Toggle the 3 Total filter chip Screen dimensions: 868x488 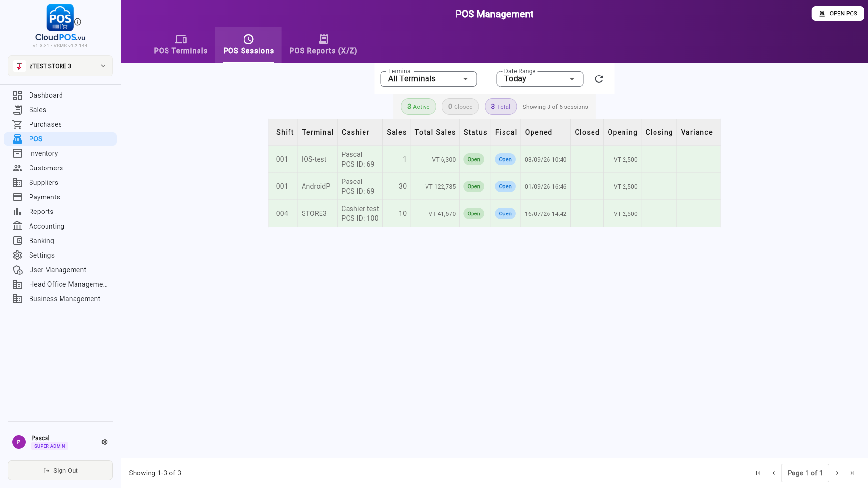click(x=501, y=107)
